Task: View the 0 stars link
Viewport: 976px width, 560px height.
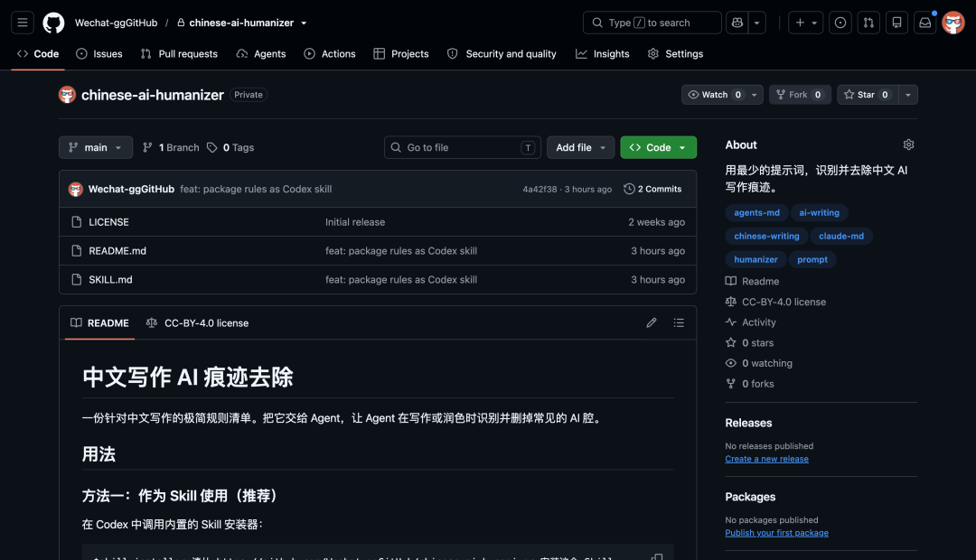Action: coord(750,343)
